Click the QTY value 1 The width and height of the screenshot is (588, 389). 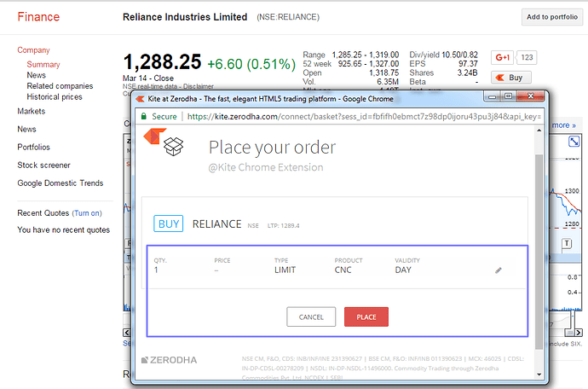point(156,270)
